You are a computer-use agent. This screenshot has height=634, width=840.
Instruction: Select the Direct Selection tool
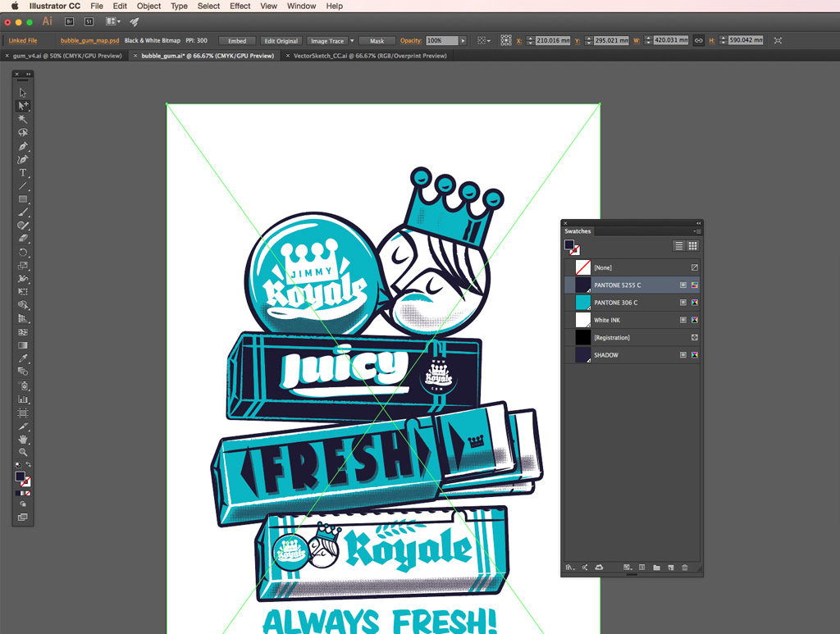23,106
